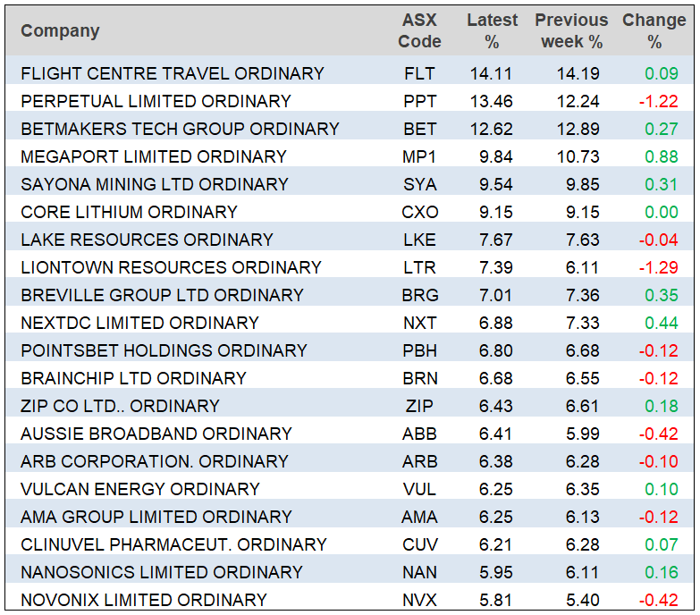Click the ASX Code column header
The width and height of the screenshot is (700, 615).
419,31
